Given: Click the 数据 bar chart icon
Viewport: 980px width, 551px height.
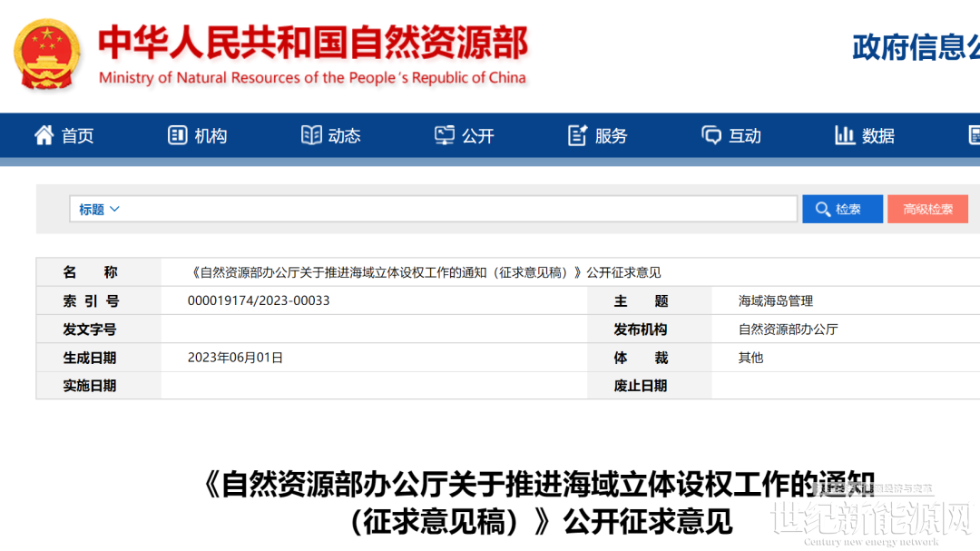Looking at the screenshot, I should coord(845,135).
